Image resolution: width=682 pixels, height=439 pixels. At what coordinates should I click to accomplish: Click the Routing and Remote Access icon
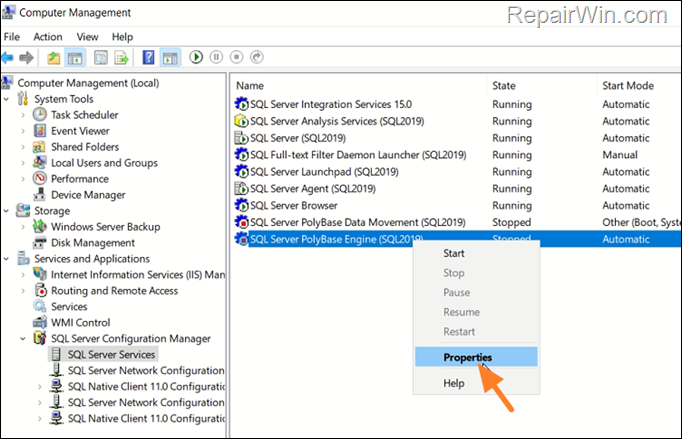[x=40, y=291]
